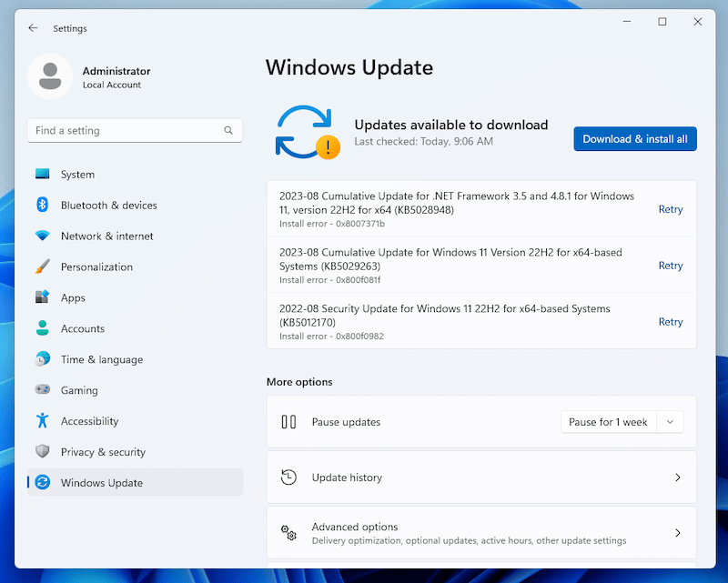Click the System monitor icon
The width and height of the screenshot is (728, 583).
coord(42,174)
